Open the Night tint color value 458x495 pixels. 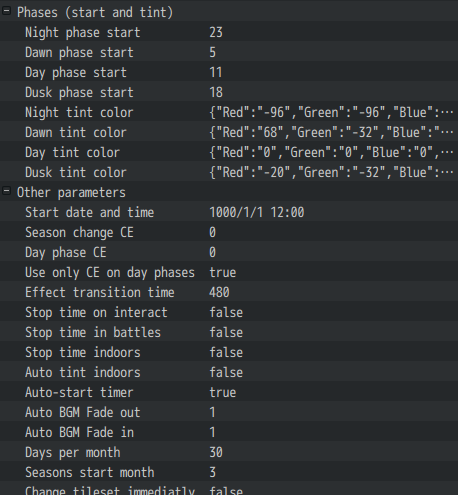tap(331, 112)
